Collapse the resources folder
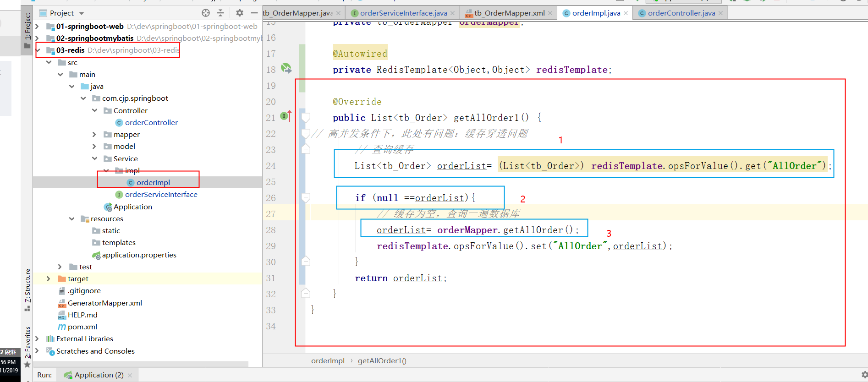Image resolution: width=868 pixels, height=382 pixels. [x=72, y=219]
